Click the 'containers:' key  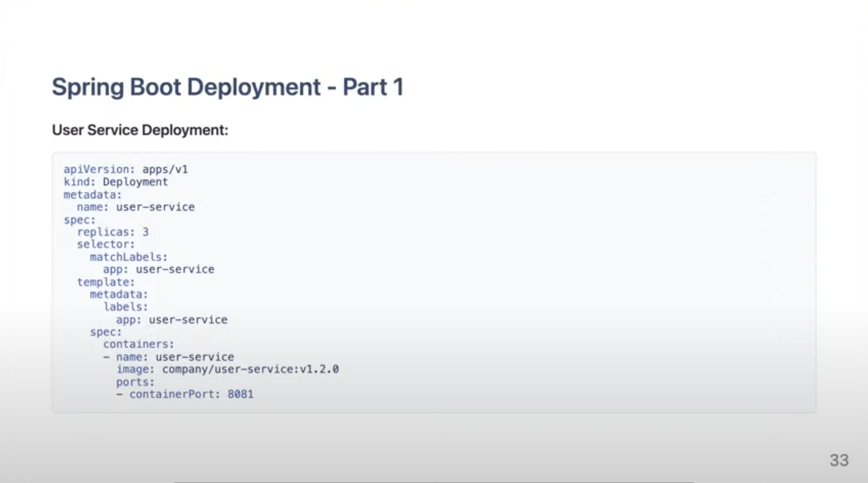tap(138, 344)
